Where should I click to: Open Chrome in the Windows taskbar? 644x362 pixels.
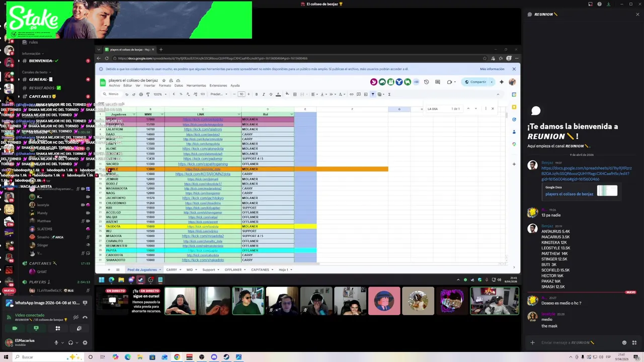177,357
